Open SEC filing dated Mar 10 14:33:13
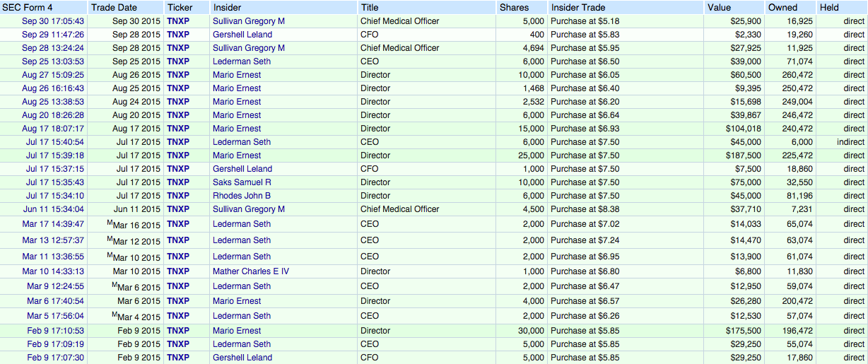 coord(53,271)
